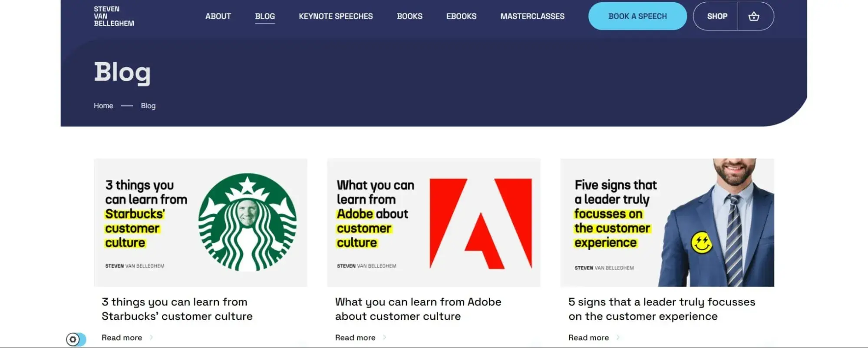This screenshot has height=348, width=868.
Task: Click title 'What you can learn from Adobe'
Action: (418, 309)
